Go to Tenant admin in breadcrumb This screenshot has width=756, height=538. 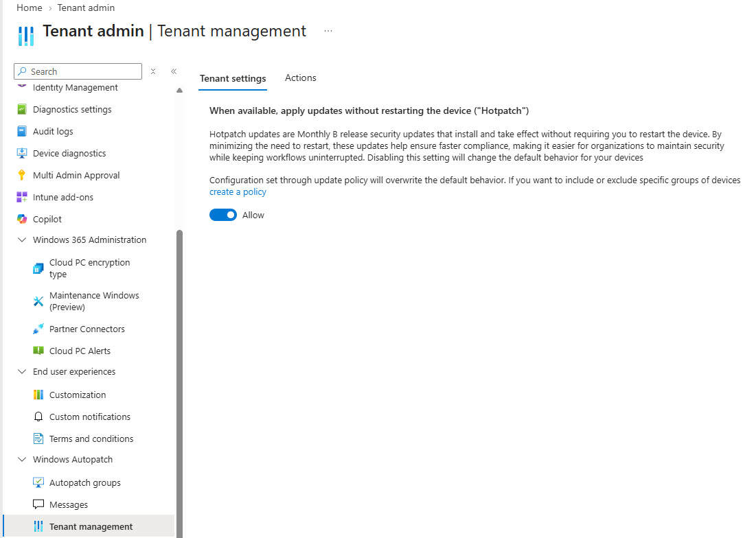(86, 8)
